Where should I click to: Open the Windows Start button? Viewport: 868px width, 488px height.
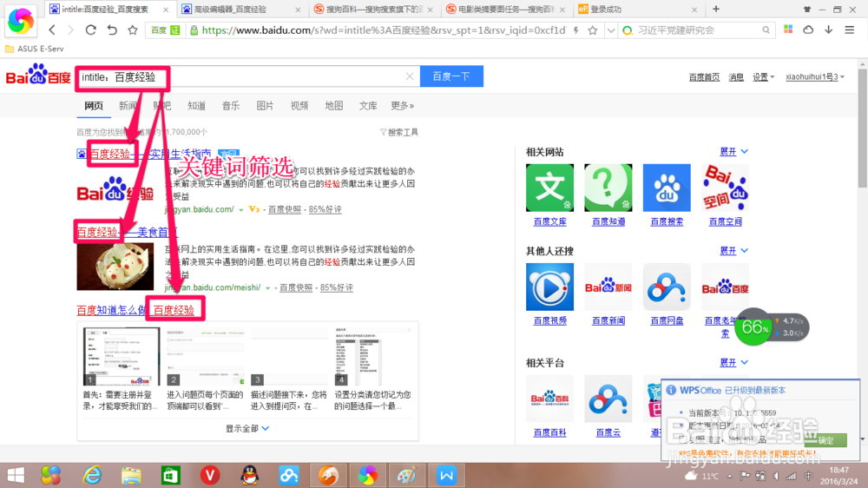pyautogui.click(x=16, y=475)
